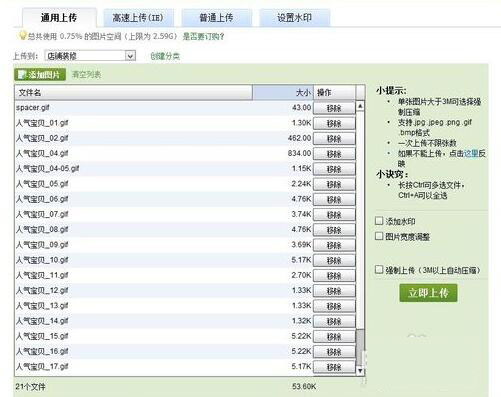Image resolution: width=501 pixels, height=397 pixels.
Task: Remove 人气宝贝_04-05.gif from the list
Action: [334, 169]
